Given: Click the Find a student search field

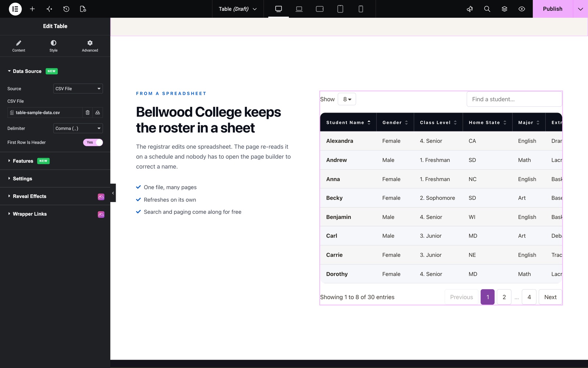Looking at the screenshot, I should pyautogui.click(x=514, y=99).
